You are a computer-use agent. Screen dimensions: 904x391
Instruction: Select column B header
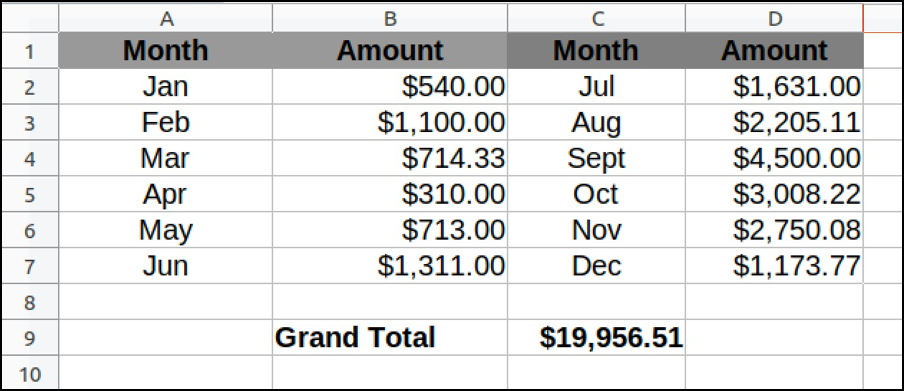(390, 18)
